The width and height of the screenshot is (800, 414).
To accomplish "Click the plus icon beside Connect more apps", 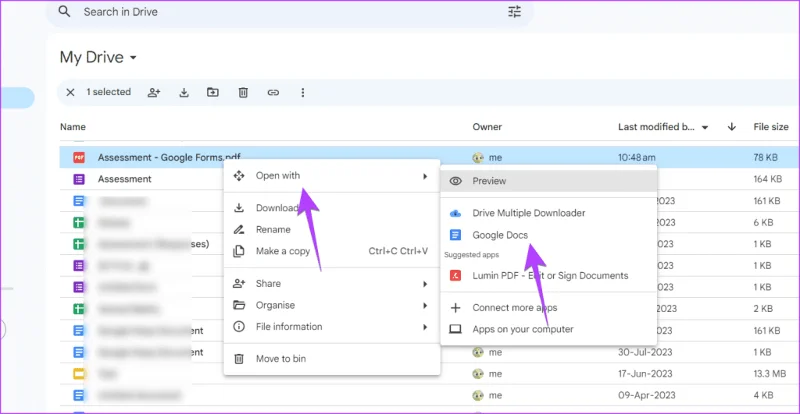I will 456,308.
